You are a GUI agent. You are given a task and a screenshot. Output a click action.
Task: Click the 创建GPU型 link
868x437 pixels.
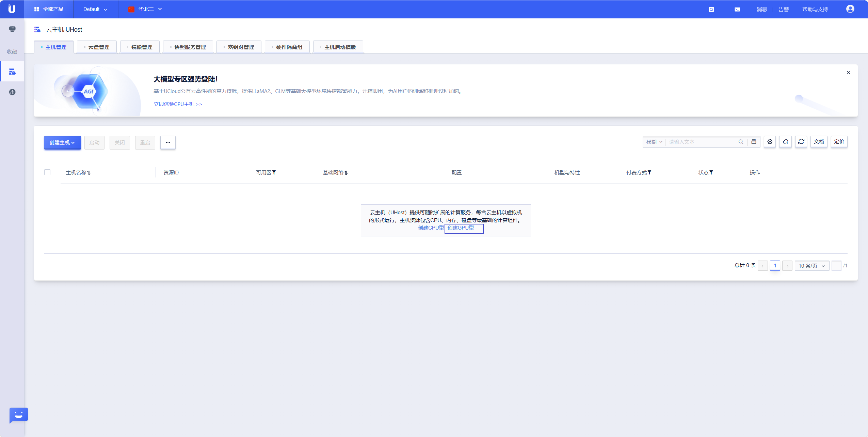461,228
